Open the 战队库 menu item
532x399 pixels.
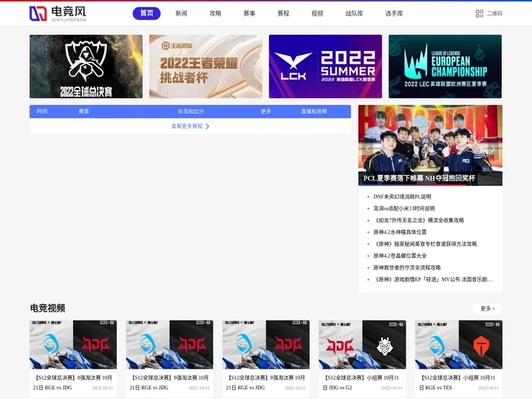click(354, 13)
